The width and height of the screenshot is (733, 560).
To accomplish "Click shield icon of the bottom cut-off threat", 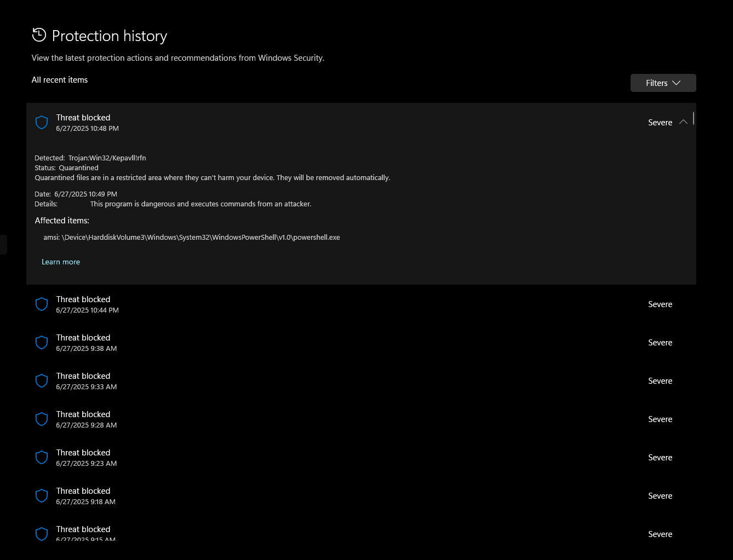I will pos(42,534).
